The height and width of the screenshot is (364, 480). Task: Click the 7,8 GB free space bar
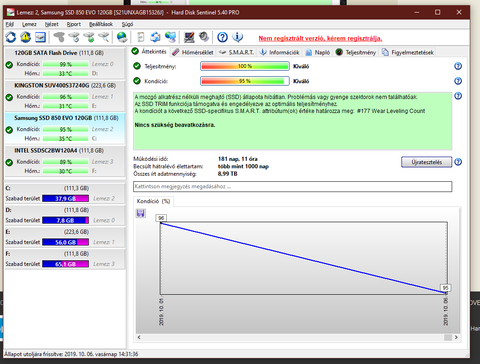coord(65,220)
